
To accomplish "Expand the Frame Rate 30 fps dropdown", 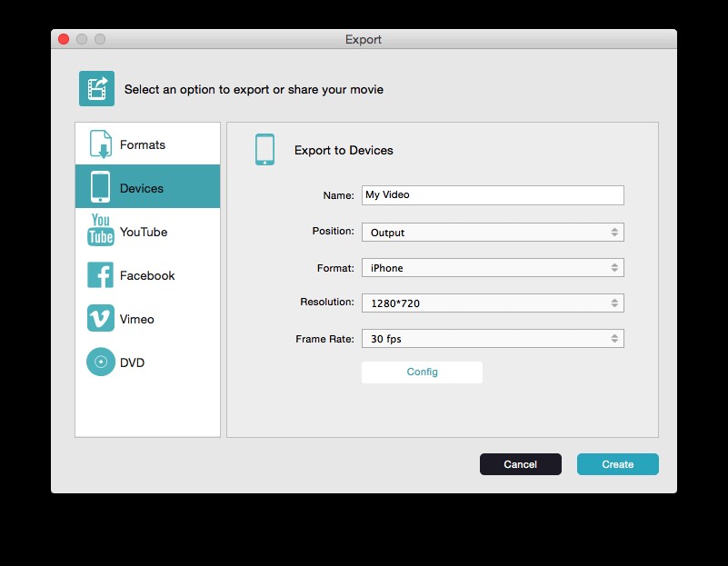I will (493, 339).
